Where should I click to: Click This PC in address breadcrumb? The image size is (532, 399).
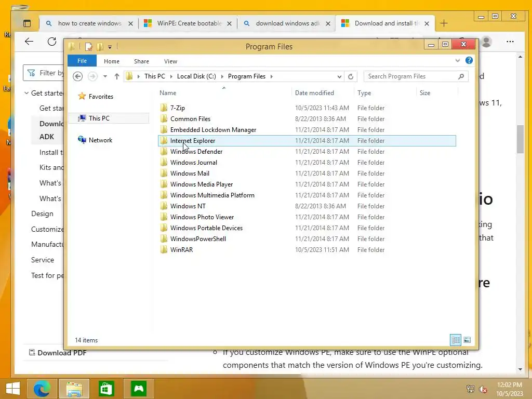click(155, 76)
